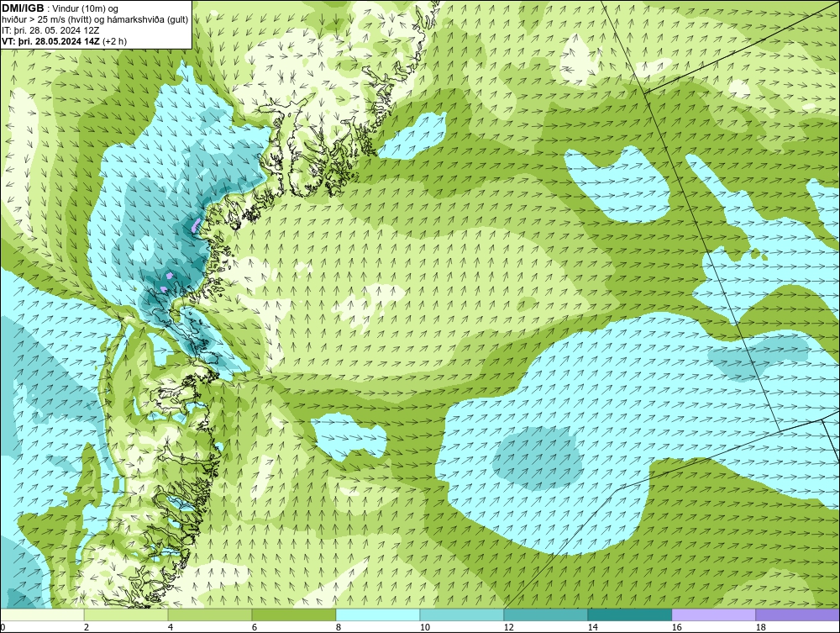Click the legend label '16'

676,627
